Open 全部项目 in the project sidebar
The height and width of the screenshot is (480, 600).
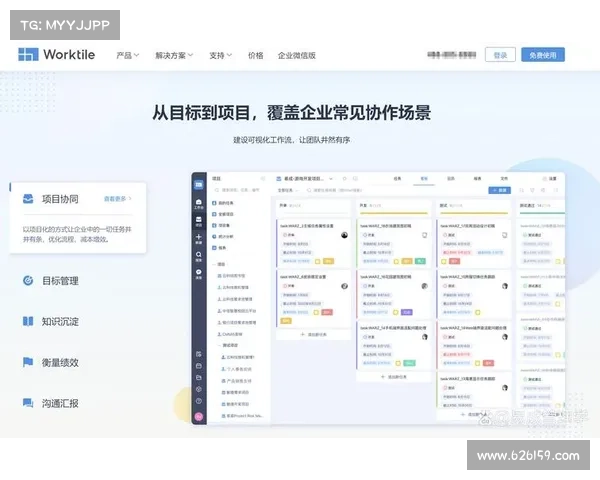(x=223, y=214)
